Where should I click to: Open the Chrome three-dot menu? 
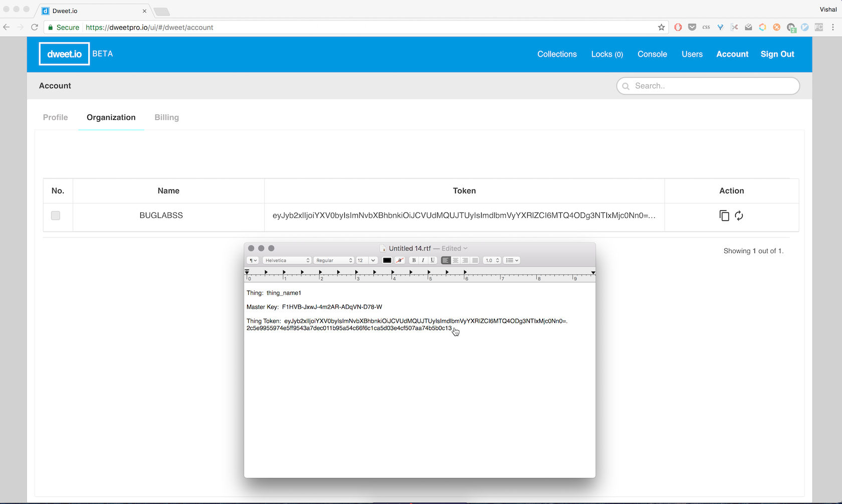pos(833,28)
